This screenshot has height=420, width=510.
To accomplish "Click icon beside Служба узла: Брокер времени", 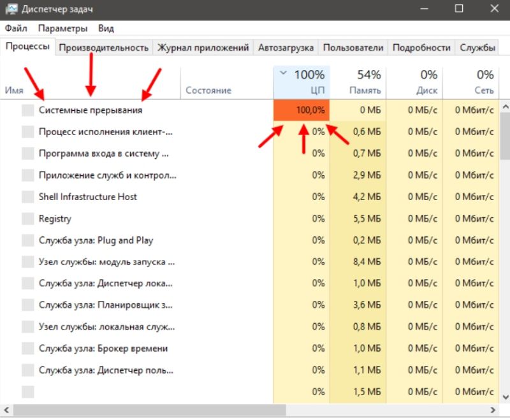I will [28, 349].
